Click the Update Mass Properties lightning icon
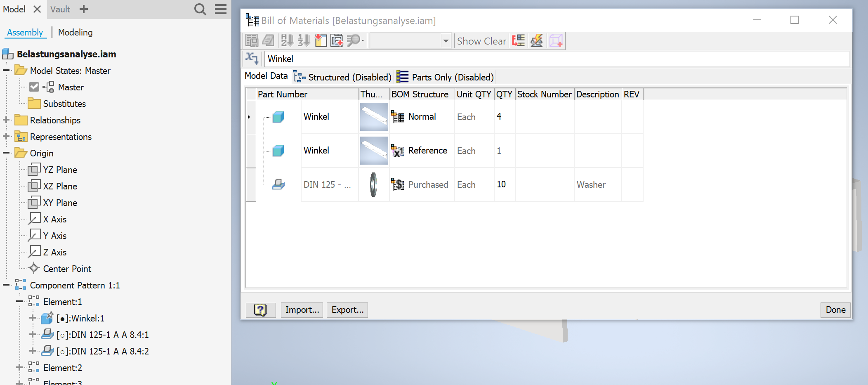 [x=537, y=40]
